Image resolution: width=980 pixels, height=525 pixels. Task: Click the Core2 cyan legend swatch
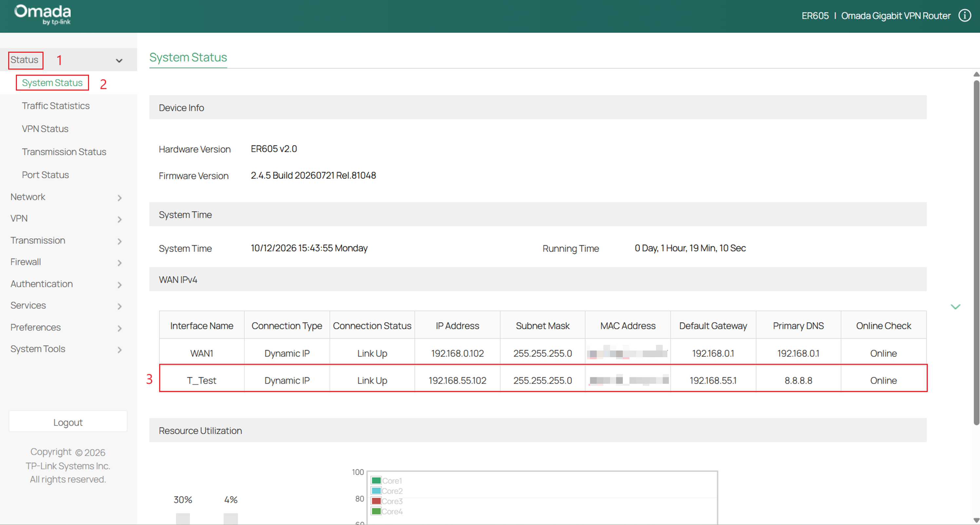pos(376,491)
